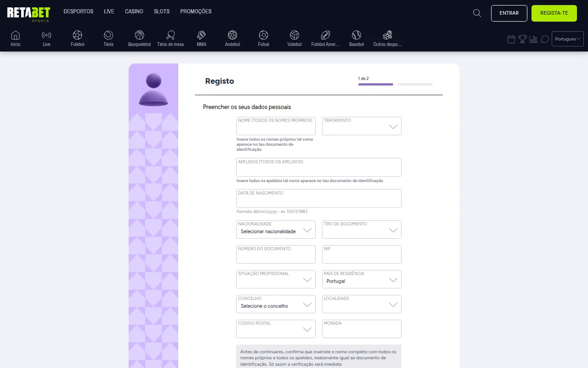588x368 pixels.
Task: Expand the País de Residência dropdown
Action: point(362,279)
